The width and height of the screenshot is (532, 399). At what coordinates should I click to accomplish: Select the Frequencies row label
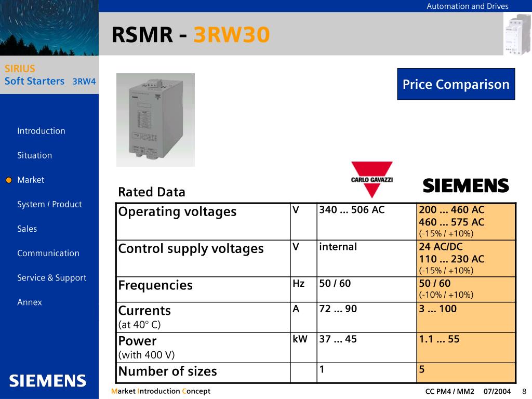click(155, 285)
